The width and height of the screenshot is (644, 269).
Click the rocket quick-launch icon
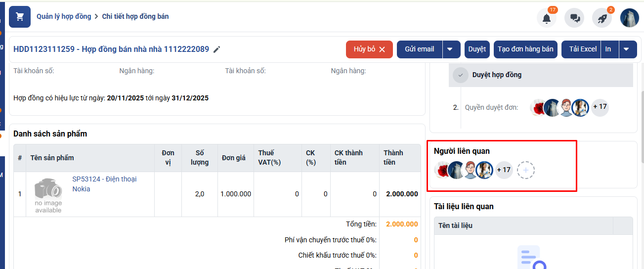pos(602,18)
